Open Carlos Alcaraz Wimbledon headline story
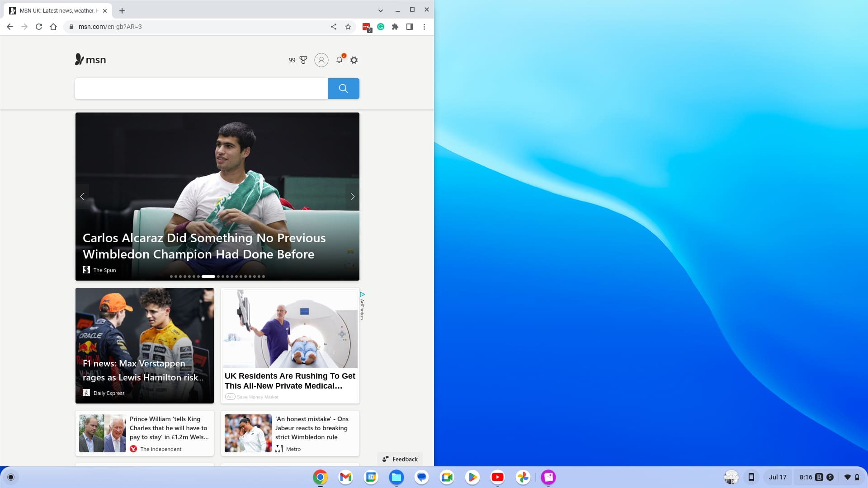 (204, 246)
